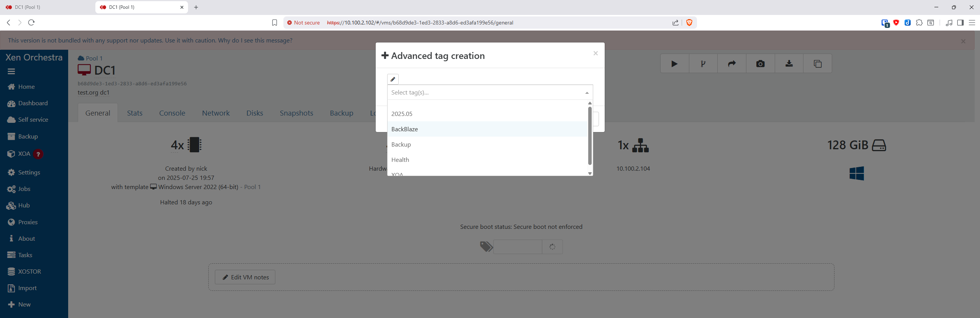Viewport: 980px width, 318px height.
Task: Choose the 2025.05 tag option
Action: [488, 114]
